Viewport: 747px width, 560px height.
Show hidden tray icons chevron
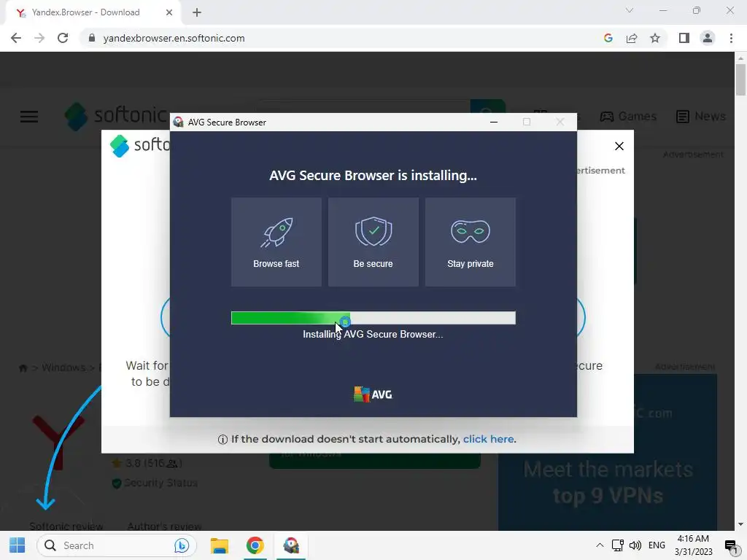pyautogui.click(x=600, y=545)
